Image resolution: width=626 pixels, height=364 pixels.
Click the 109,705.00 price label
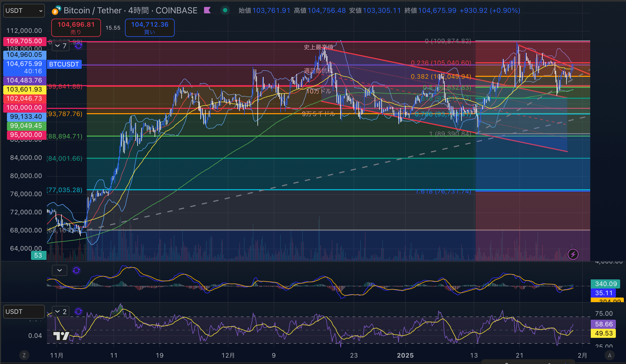[x=25, y=41]
